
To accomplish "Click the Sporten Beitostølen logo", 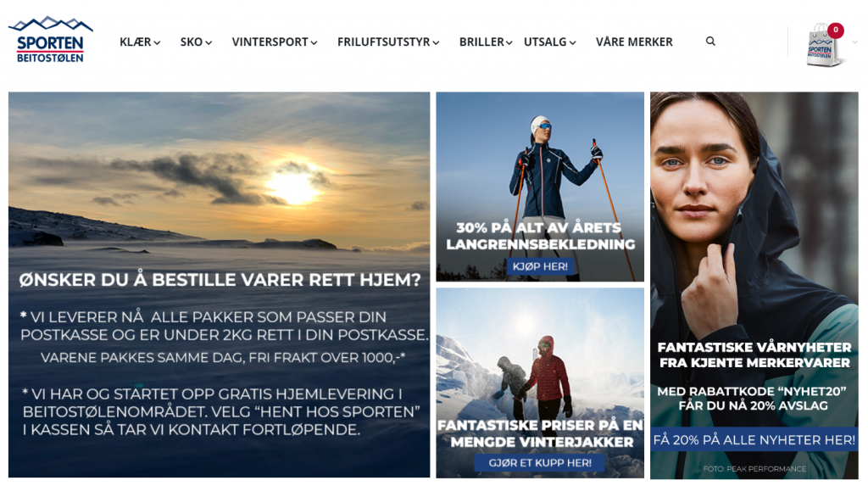I will pyautogui.click(x=50, y=40).
